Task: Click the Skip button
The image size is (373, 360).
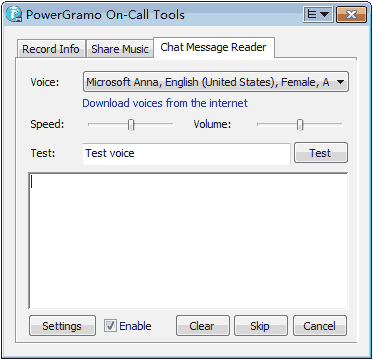Action: pos(260,326)
